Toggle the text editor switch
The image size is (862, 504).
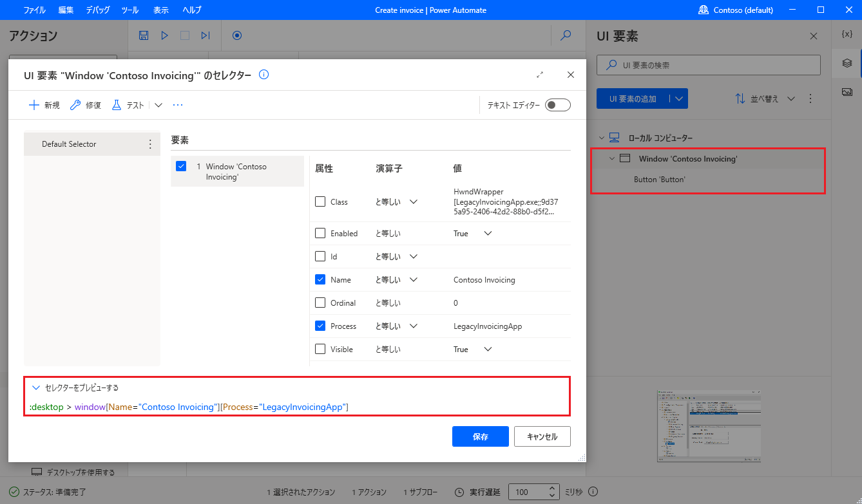[x=557, y=105]
